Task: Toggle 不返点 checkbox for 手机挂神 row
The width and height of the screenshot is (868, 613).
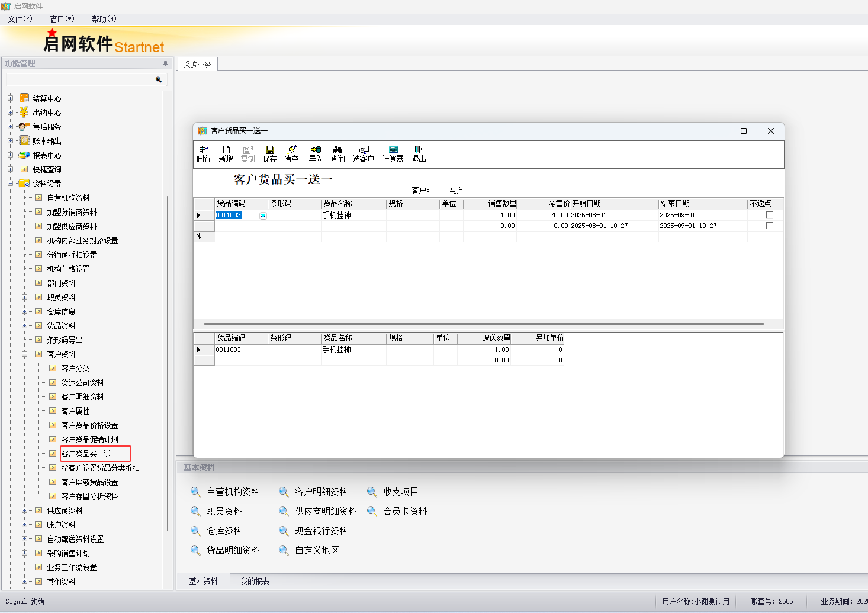Action: click(769, 215)
